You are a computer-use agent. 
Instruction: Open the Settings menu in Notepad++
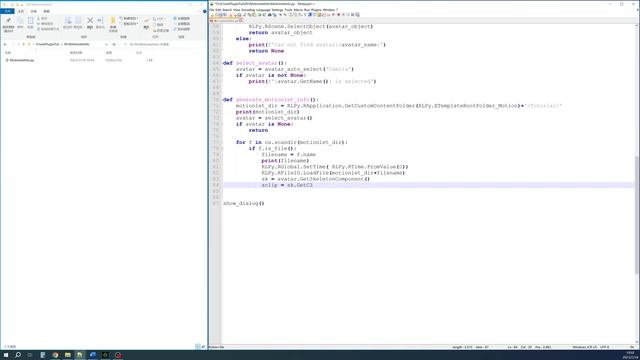pos(277,10)
